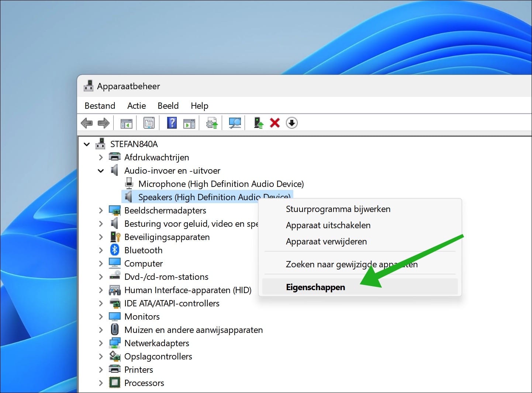The width and height of the screenshot is (532, 393).
Task: Collapse the Audio-invoer en -uitvoer category
Action: [x=100, y=170]
